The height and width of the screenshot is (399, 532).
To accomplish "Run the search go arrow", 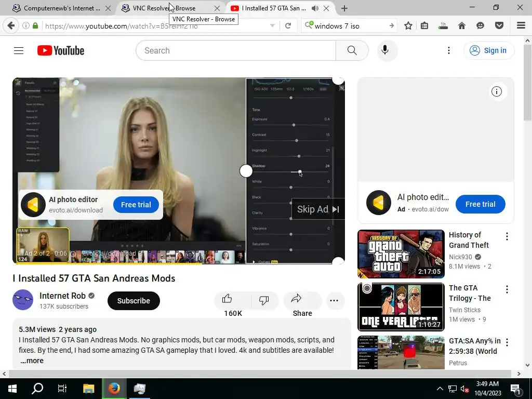I will [x=392, y=26].
